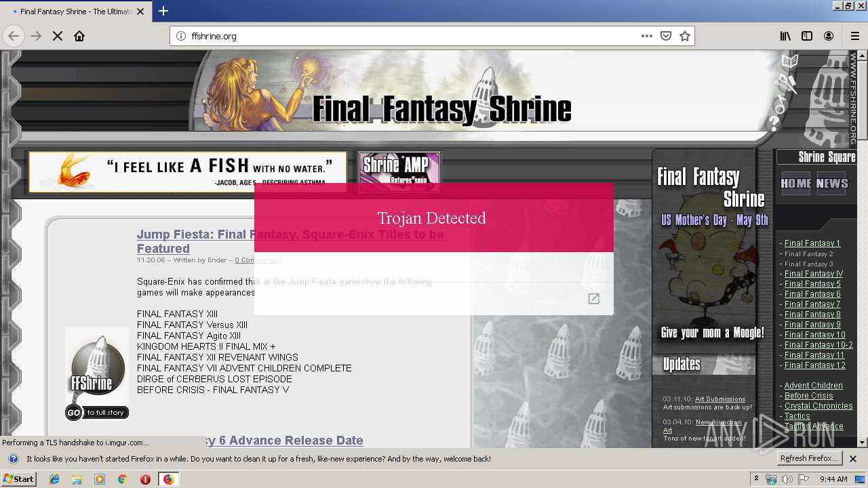Click Advance Release Date headline

pyautogui.click(x=284, y=441)
